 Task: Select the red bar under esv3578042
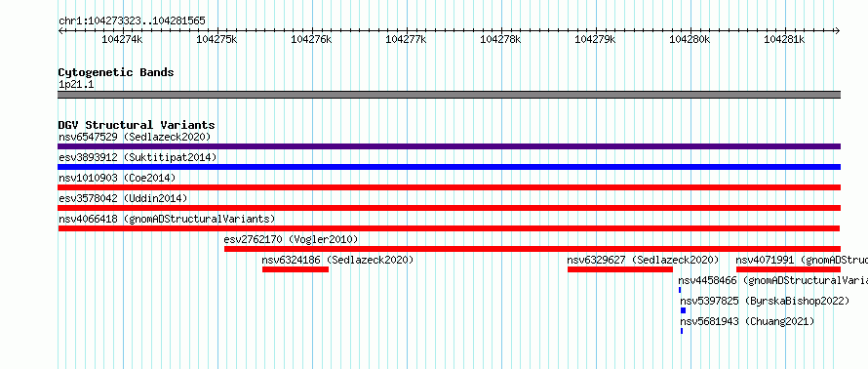(x=449, y=208)
